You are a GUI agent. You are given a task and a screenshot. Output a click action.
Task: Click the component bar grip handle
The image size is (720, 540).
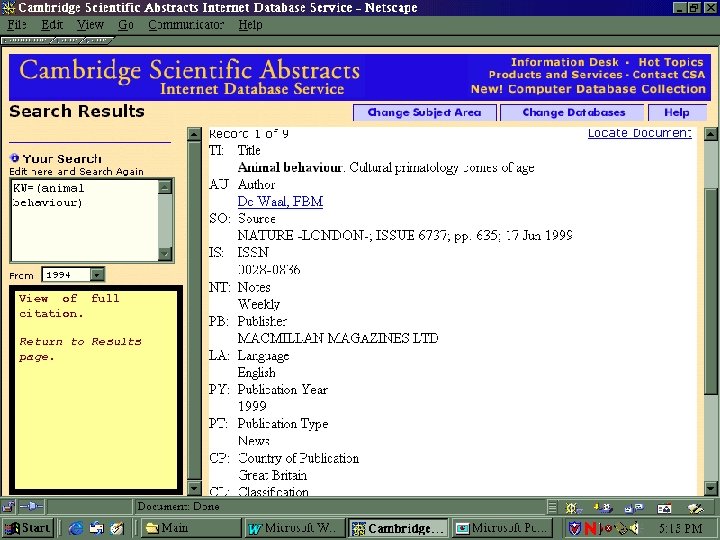(552, 507)
